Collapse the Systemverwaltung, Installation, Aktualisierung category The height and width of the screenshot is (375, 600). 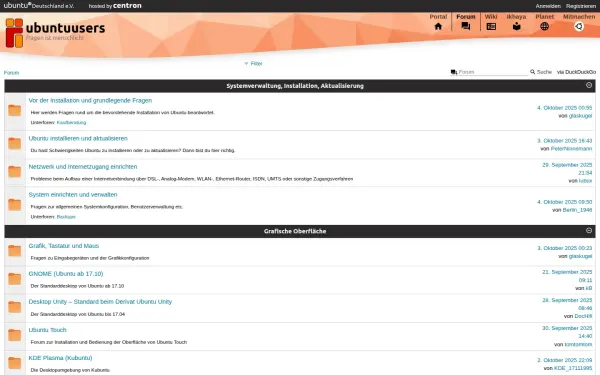click(x=589, y=85)
